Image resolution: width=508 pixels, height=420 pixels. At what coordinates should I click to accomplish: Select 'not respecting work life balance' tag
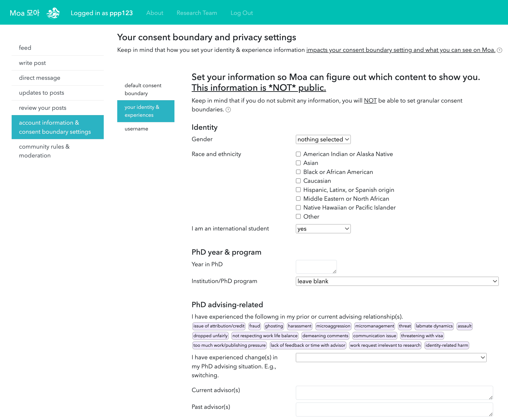(x=265, y=336)
